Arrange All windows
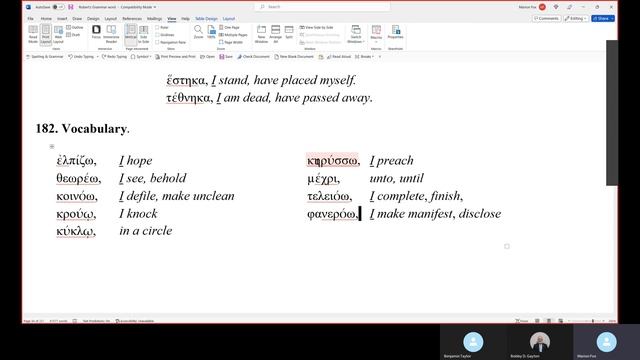Image resolution: width=640 pixels, height=360 pixels. point(276,34)
